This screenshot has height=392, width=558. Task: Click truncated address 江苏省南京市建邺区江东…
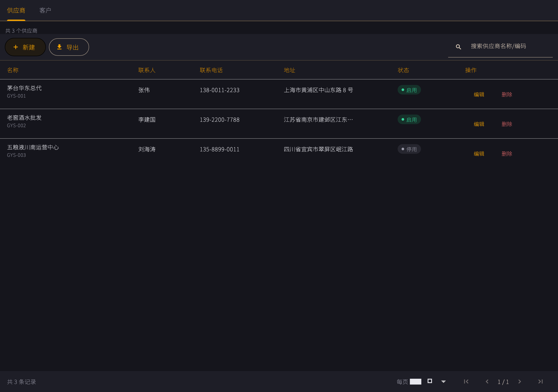click(x=318, y=120)
